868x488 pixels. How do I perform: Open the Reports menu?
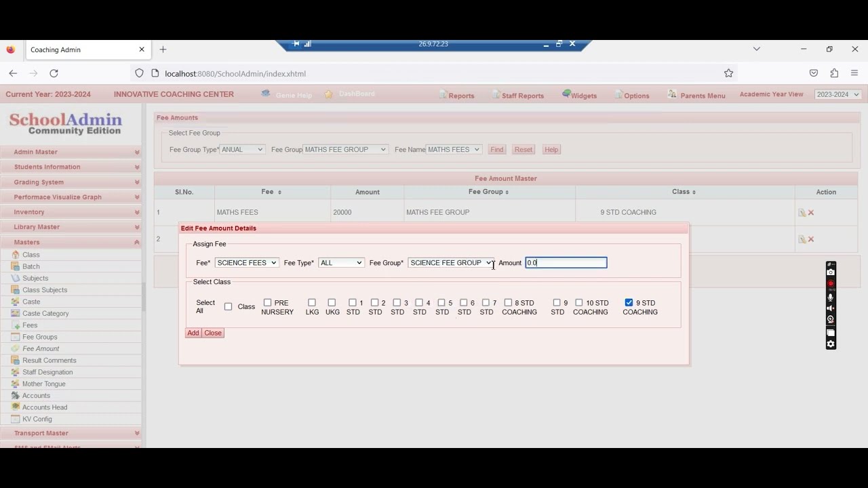456,95
